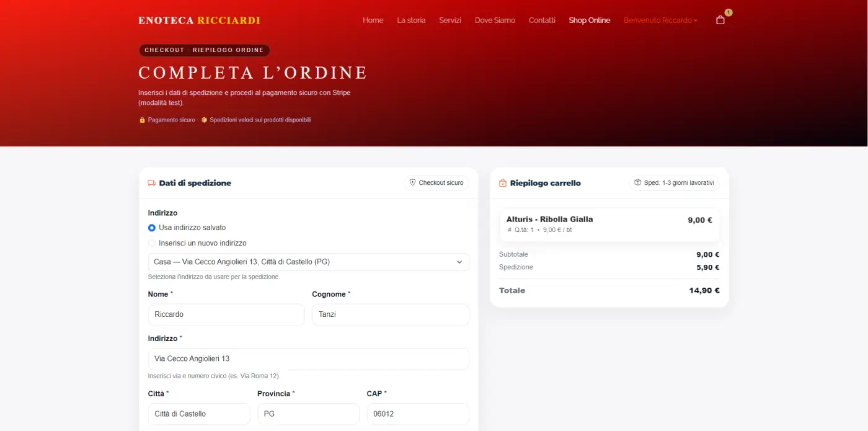Click the package icon beside Spedizioni veloci
868x431 pixels.
[205, 120]
